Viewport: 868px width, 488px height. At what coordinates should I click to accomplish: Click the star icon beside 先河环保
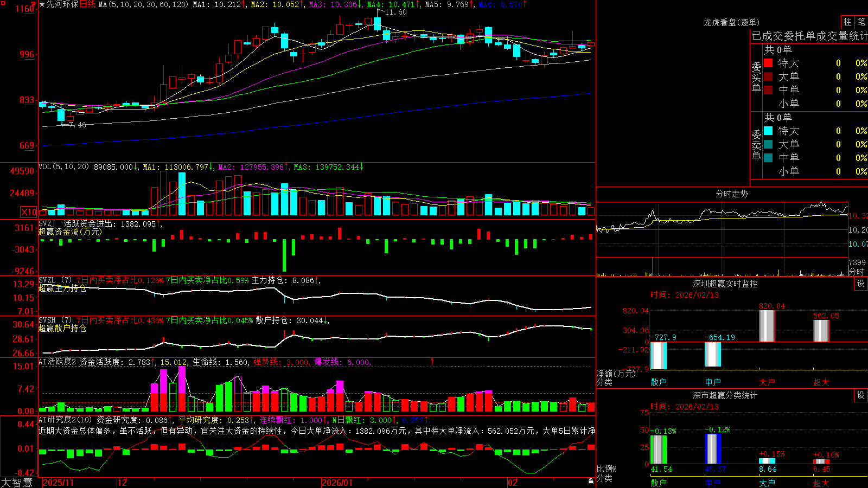point(42,4)
